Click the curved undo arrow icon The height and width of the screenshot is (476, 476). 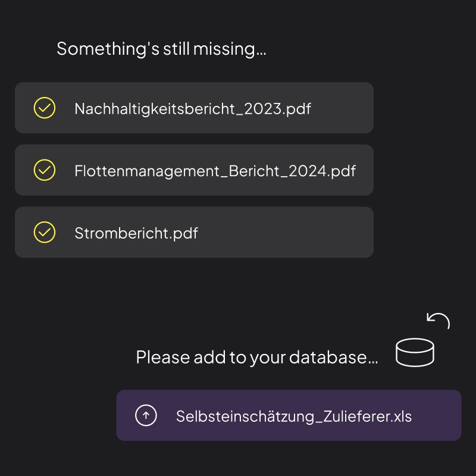pos(438,321)
